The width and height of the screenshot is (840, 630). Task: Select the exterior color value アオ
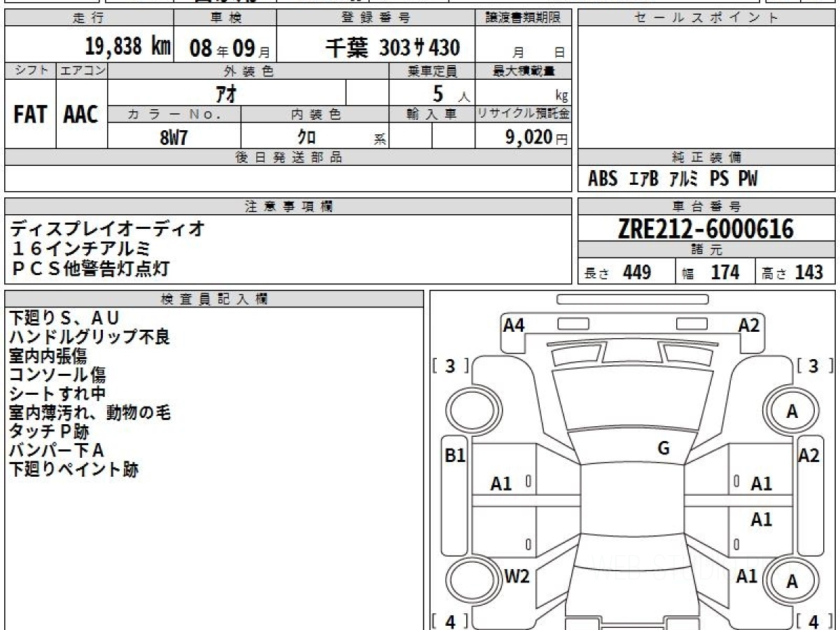pos(227,93)
